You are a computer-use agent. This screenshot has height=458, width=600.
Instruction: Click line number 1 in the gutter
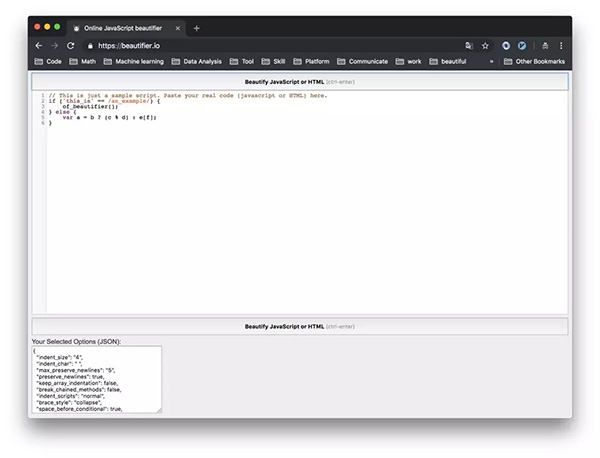click(43, 95)
